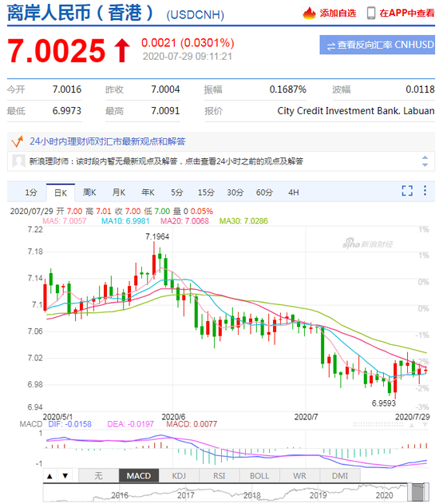The image size is (439, 504).
Task: Click the MA10: 6.9981 legend label
Action: click(125, 220)
